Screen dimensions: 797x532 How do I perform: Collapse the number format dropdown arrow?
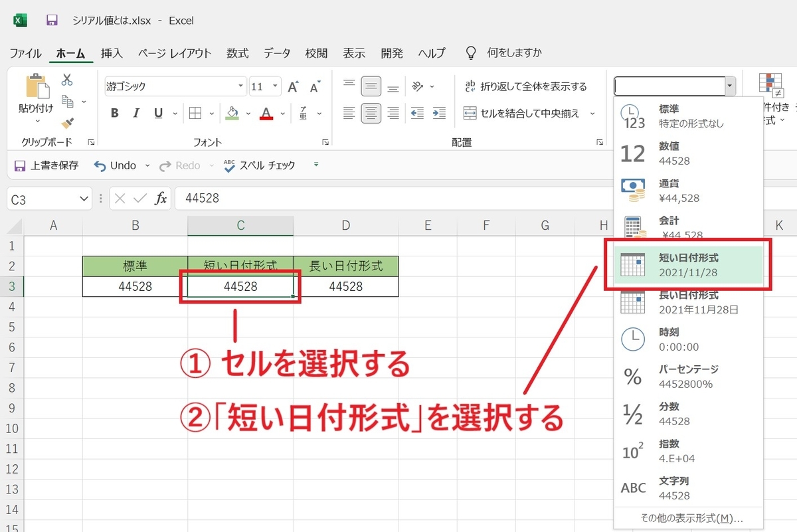[x=731, y=86]
